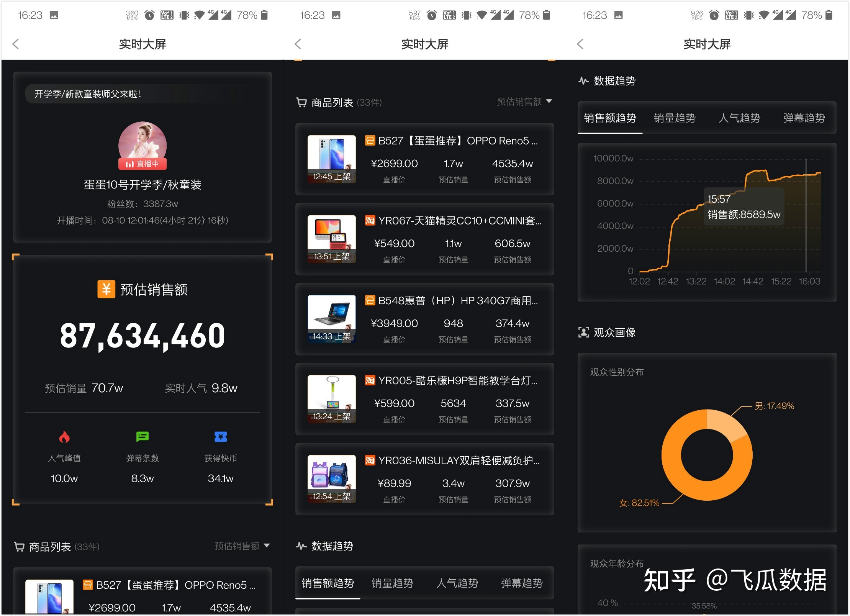Viewport: 850px width, 616px height.
Task: Tap the 实时人气 9.8w stat
Action: 201,388
